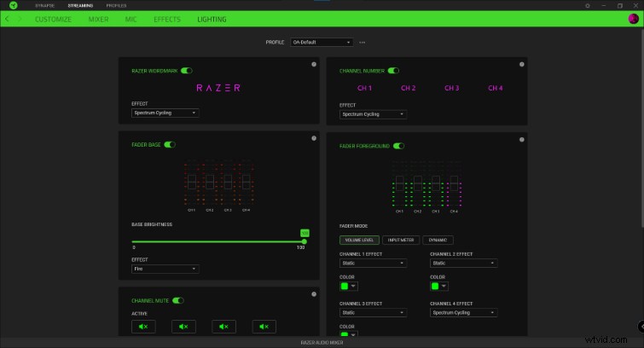
Task: Open the Customize tab
Action: (53, 20)
